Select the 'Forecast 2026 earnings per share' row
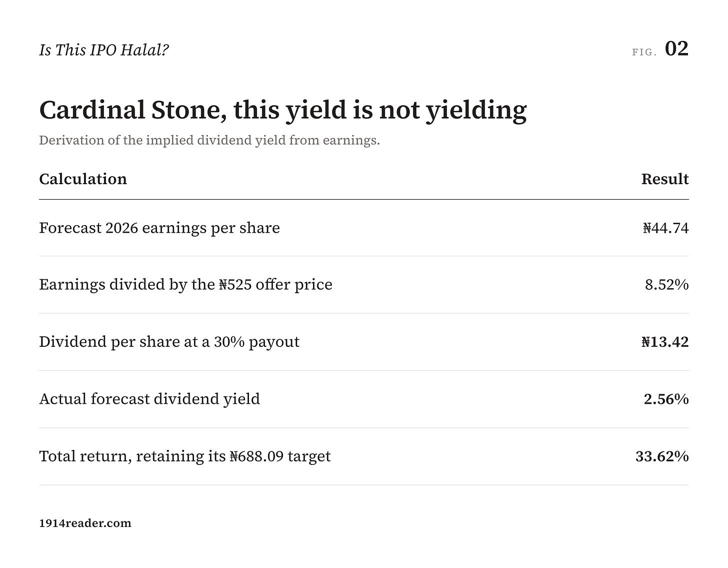This screenshot has height=568, width=728. tap(364, 228)
